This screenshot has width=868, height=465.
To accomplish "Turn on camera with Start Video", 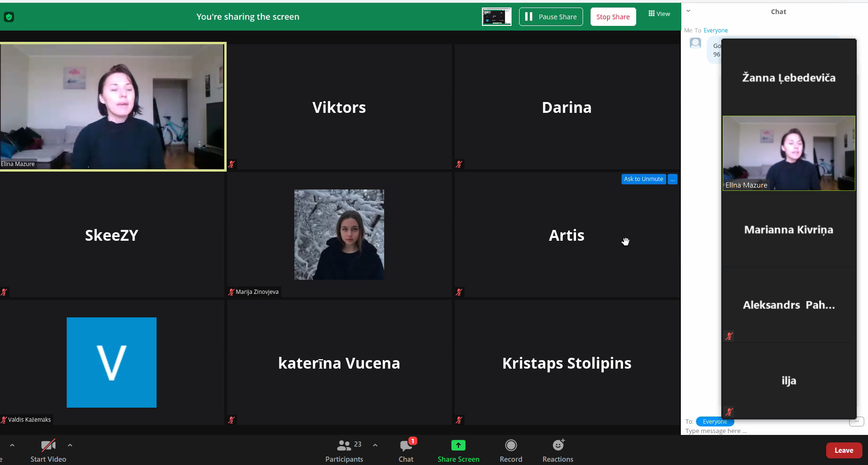I will click(x=48, y=445).
